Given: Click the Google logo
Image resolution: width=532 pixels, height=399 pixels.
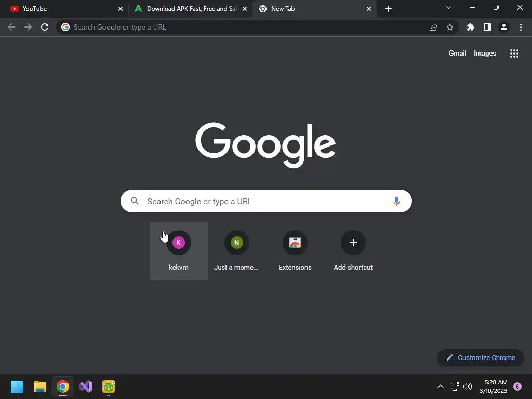Looking at the screenshot, I should 265,145.
